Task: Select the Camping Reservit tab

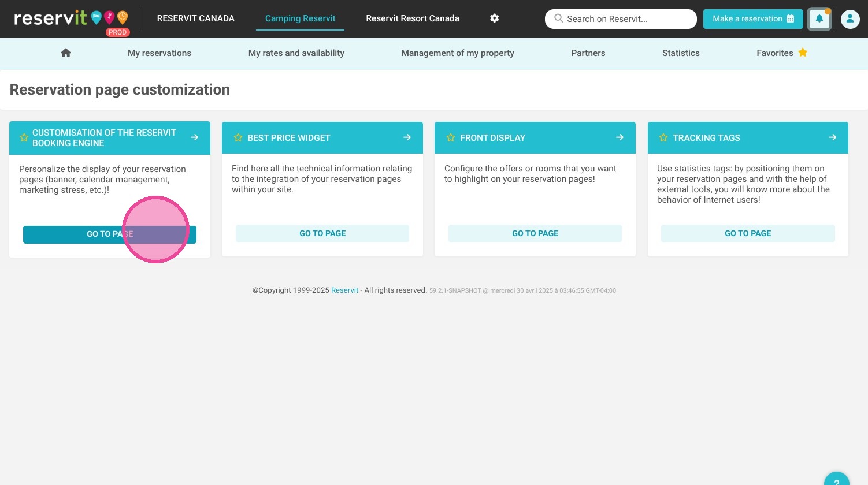Action: coord(300,18)
